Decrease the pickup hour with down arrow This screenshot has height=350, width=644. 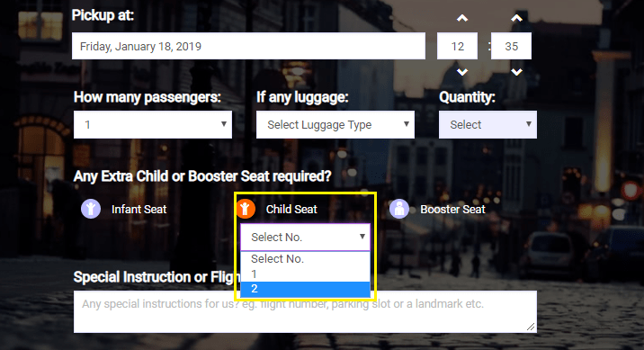(x=462, y=72)
